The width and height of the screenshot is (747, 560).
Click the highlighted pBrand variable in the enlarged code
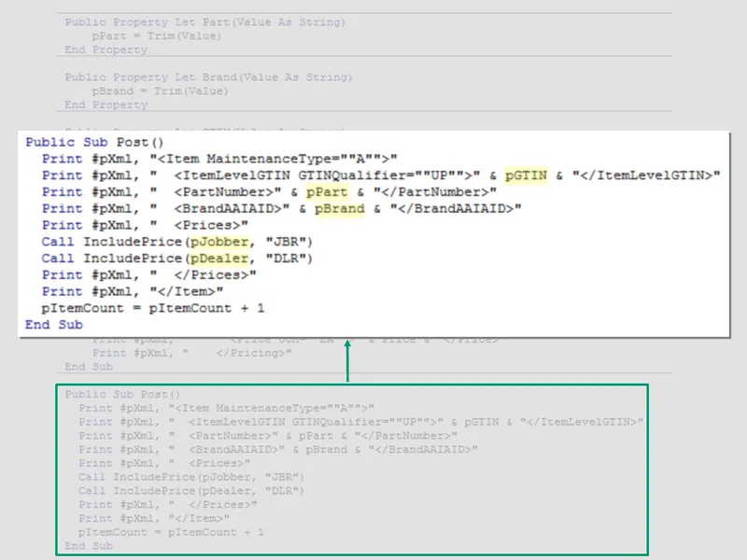338,209
